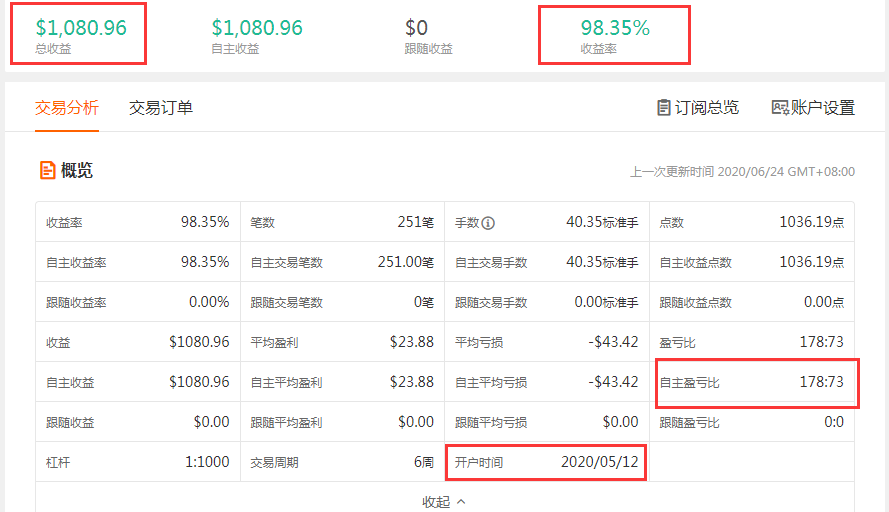Click the clipboard icon beside 订阅总览
Viewport: 889px width, 512px height.
(x=664, y=108)
